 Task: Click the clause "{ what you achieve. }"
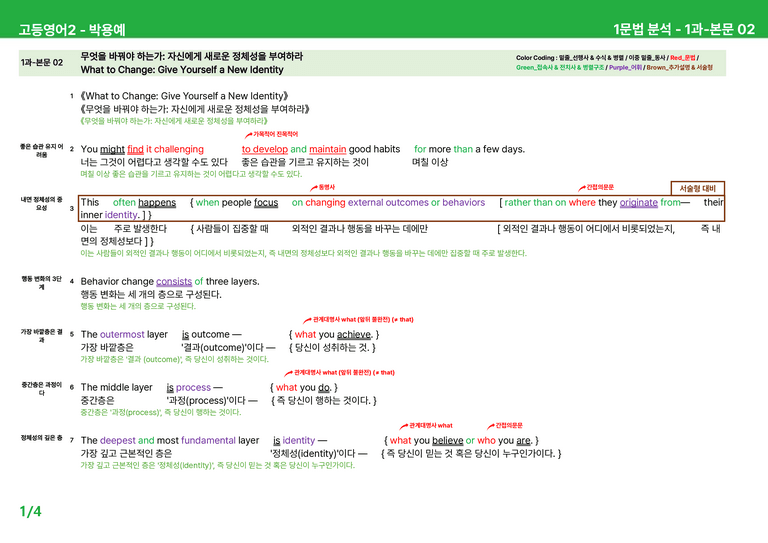[334, 334]
